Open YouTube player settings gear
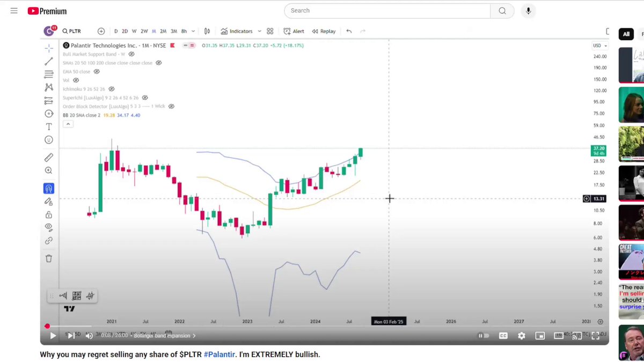 (x=521, y=336)
